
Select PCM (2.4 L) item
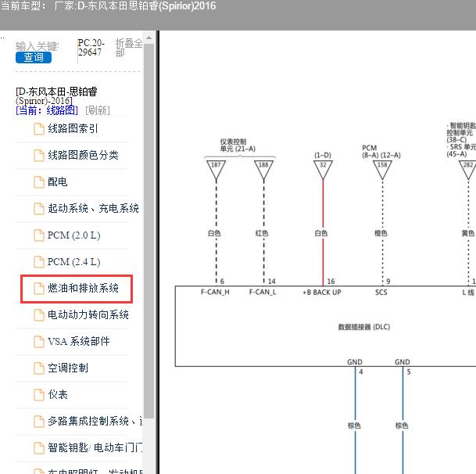[73, 261]
